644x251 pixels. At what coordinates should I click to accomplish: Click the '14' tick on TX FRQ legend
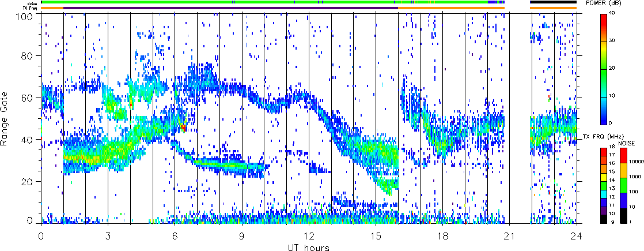click(x=612, y=180)
